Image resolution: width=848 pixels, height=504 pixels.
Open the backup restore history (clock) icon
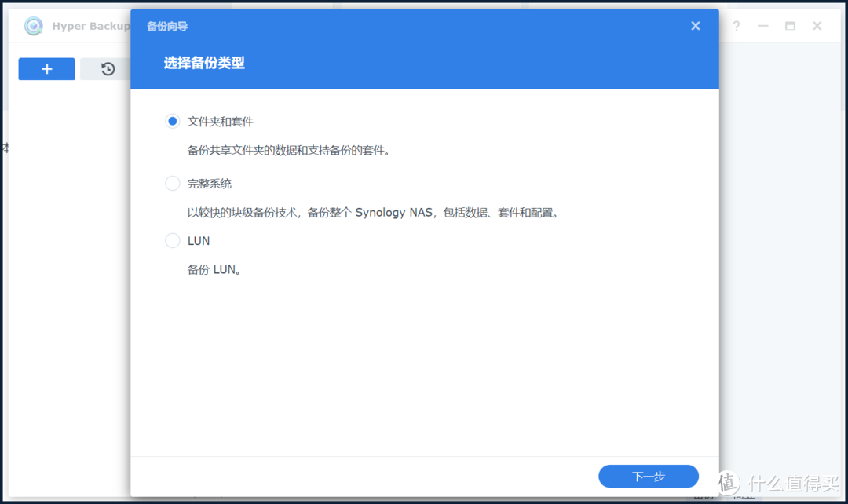(107, 69)
